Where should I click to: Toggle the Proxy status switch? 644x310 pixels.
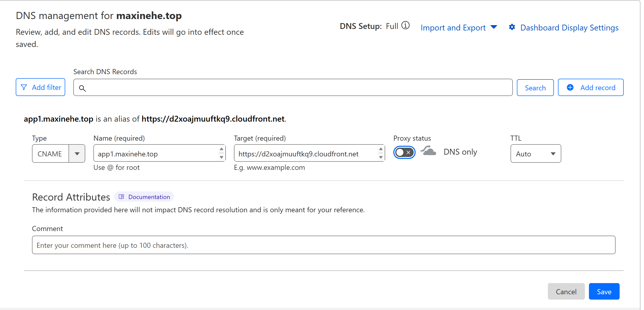(x=404, y=152)
